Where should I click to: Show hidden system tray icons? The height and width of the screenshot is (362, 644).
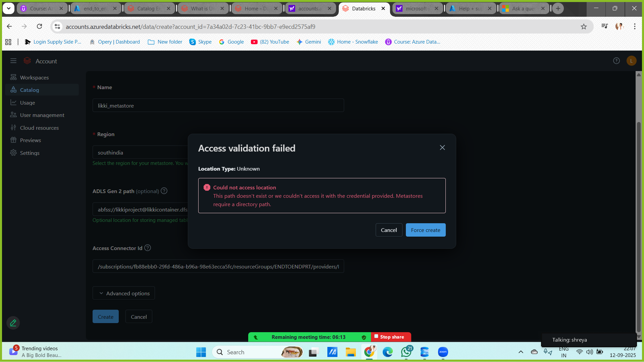(521, 352)
